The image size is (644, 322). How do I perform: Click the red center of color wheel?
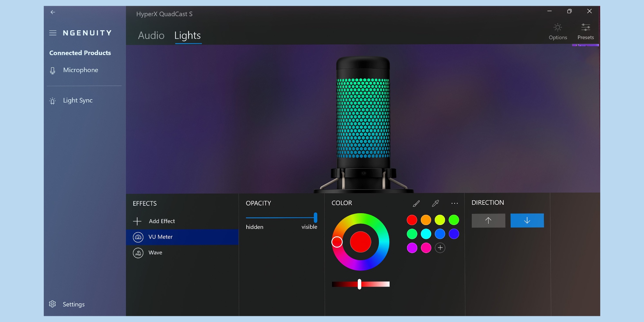361,242
